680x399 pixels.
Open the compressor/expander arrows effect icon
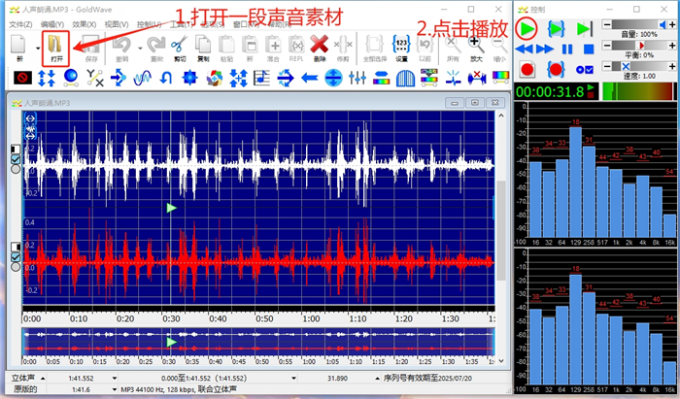46,78
